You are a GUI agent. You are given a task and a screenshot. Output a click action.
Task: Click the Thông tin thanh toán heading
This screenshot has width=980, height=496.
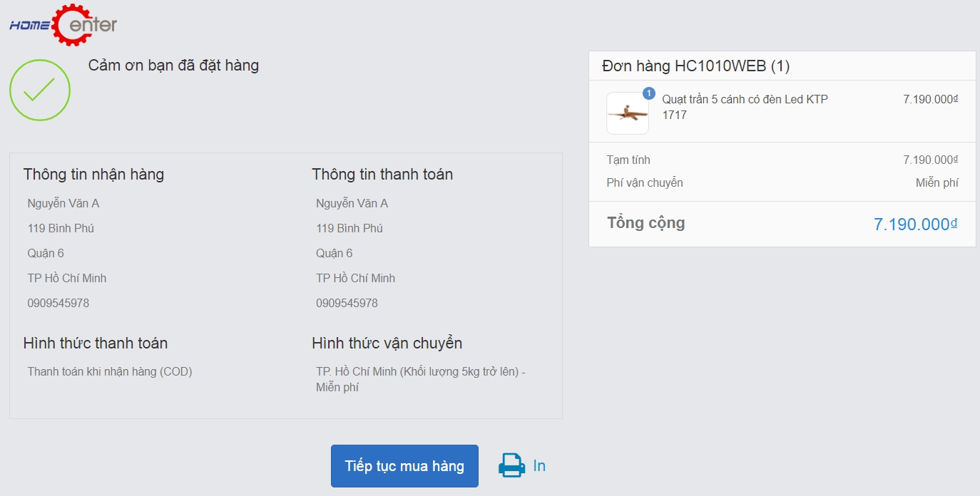[382, 174]
